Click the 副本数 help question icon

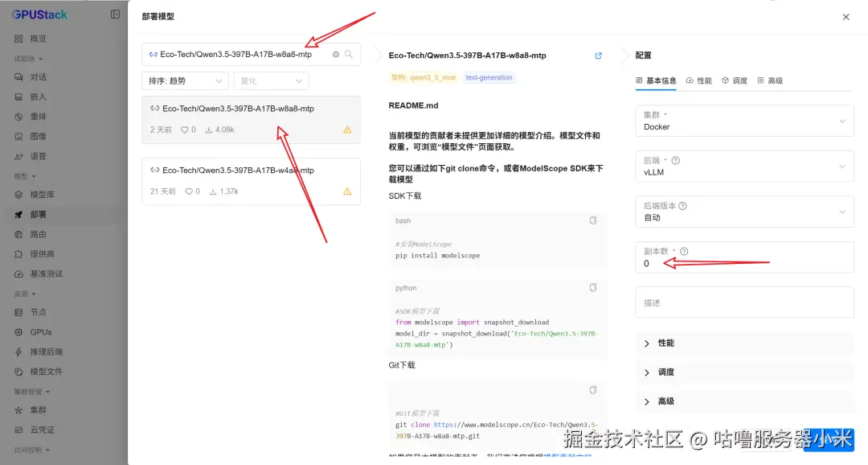[x=684, y=252]
